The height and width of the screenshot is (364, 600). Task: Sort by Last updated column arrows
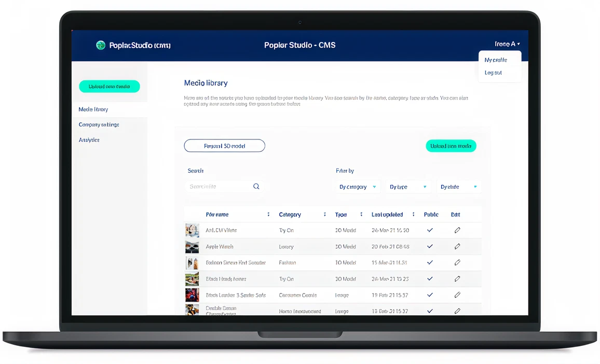(414, 215)
